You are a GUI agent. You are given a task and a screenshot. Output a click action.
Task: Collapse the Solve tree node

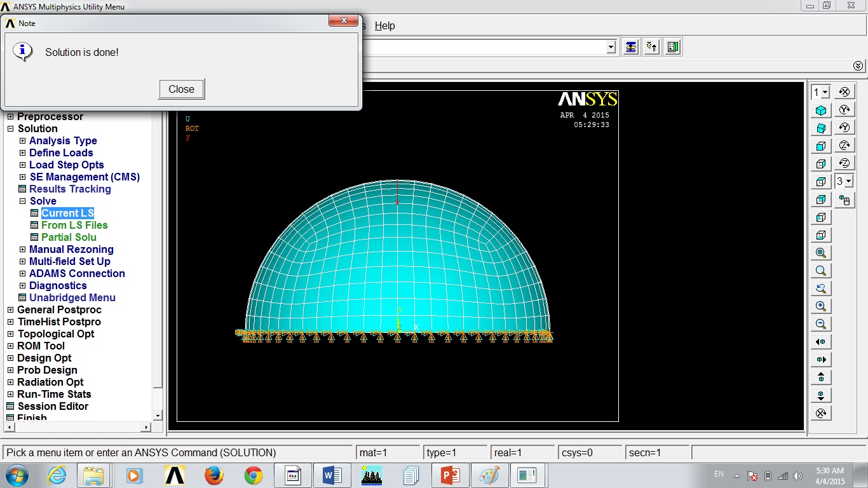[23, 201]
